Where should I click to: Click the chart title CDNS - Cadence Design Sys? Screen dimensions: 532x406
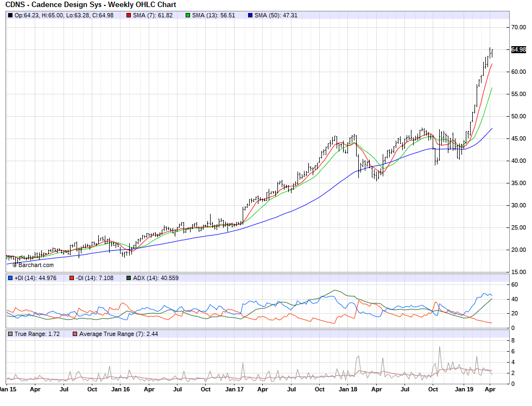91,5
